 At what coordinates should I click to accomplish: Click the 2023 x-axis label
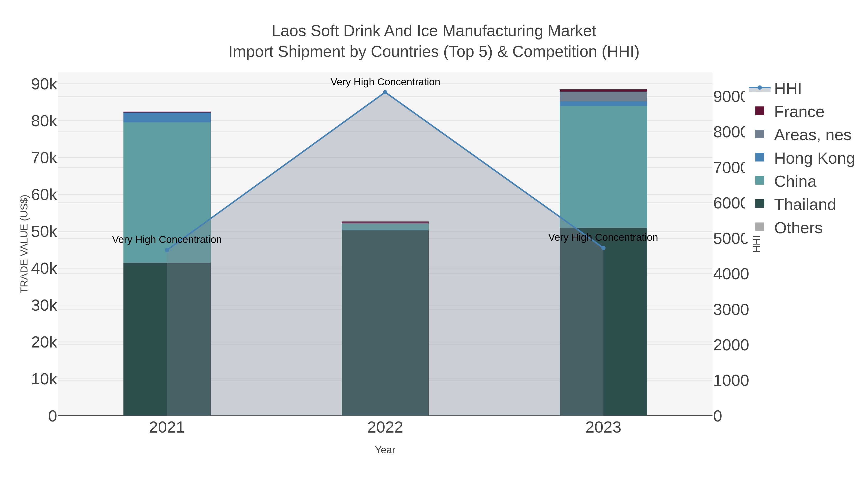pos(603,428)
